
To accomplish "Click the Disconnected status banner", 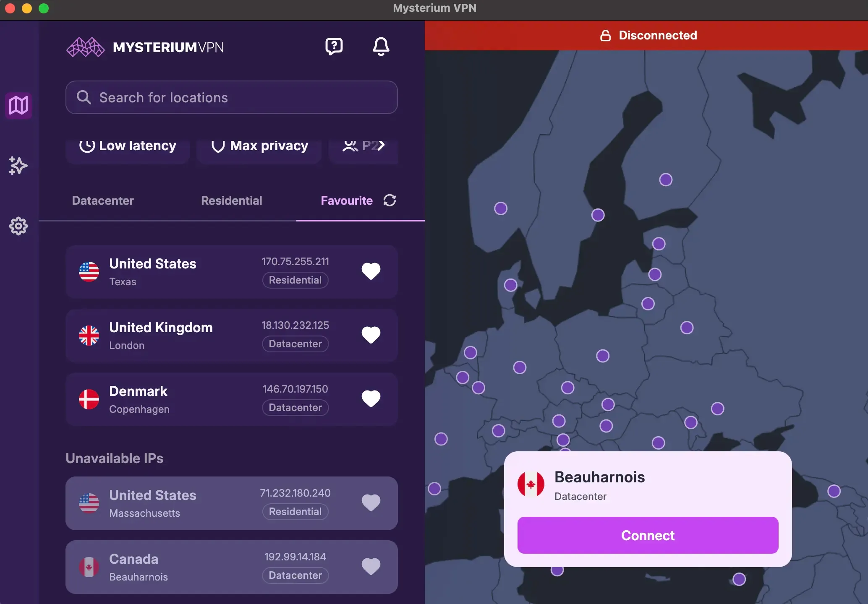I will (646, 35).
